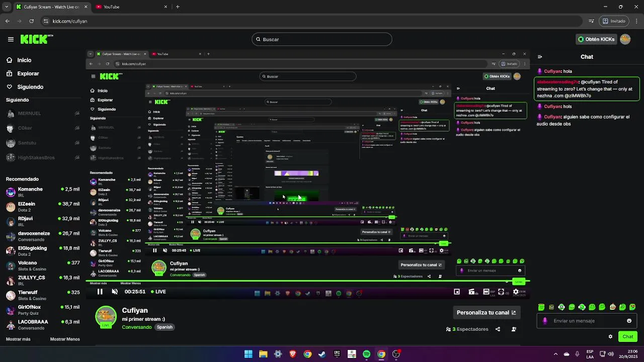644x362 pixels.
Task: Share the stream with the share icon
Action: (498, 329)
